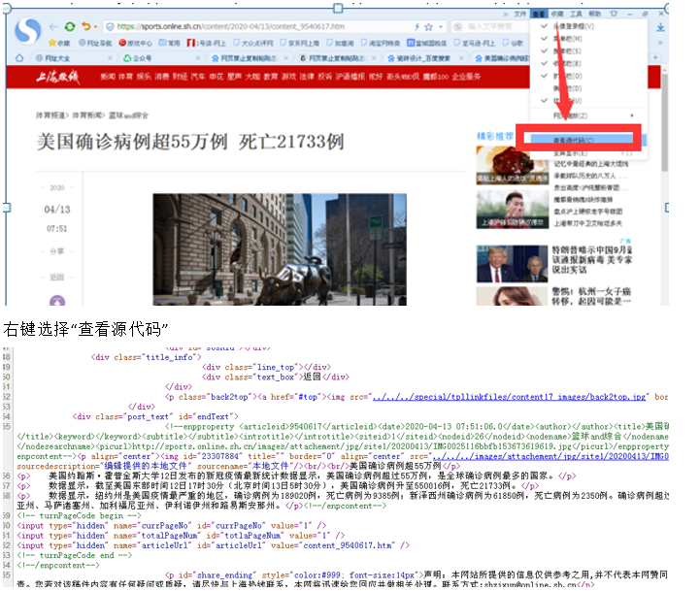Open the 体育频道 breadcrumb link
This screenshot has width=700, height=591.
(51, 115)
